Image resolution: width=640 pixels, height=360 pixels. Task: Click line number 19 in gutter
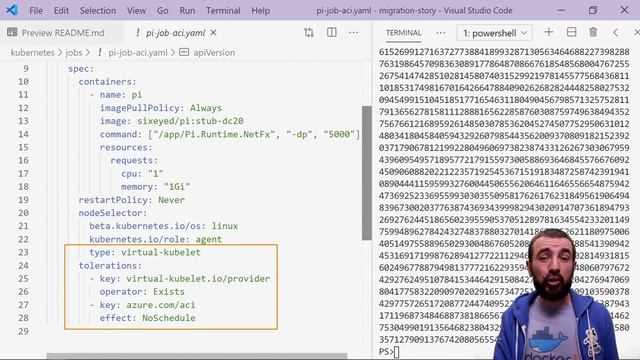click(x=23, y=200)
